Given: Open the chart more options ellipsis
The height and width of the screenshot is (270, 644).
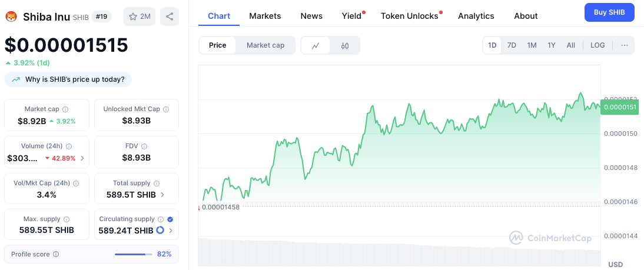Looking at the screenshot, I should (625, 45).
